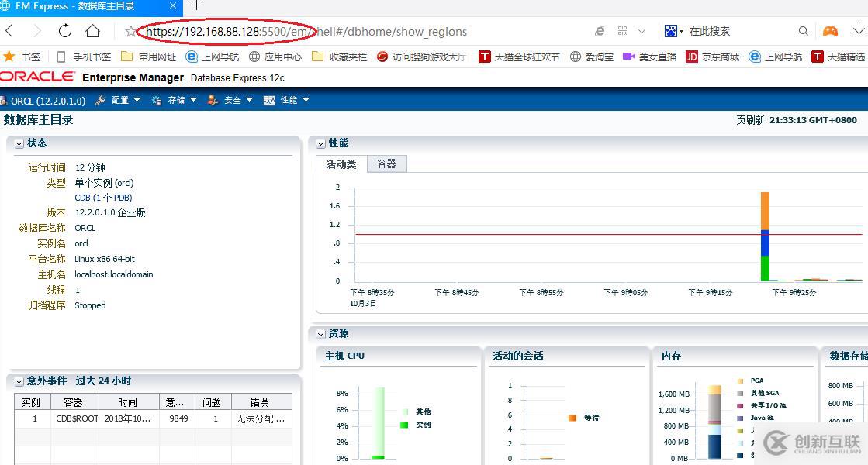Open the game controller toolbar icon
This screenshot has width=868, height=465.
(x=830, y=32)
